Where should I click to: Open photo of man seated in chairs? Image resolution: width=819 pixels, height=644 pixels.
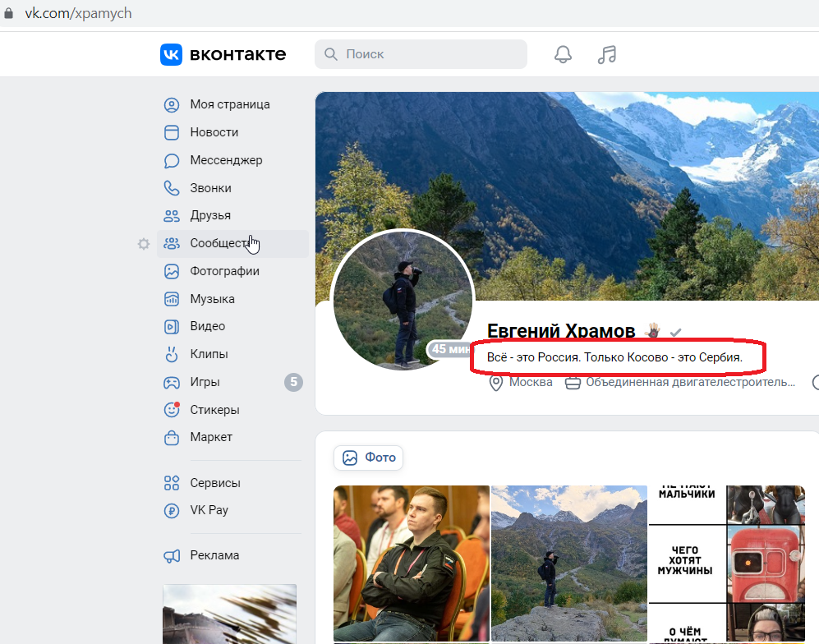point(412,563)
